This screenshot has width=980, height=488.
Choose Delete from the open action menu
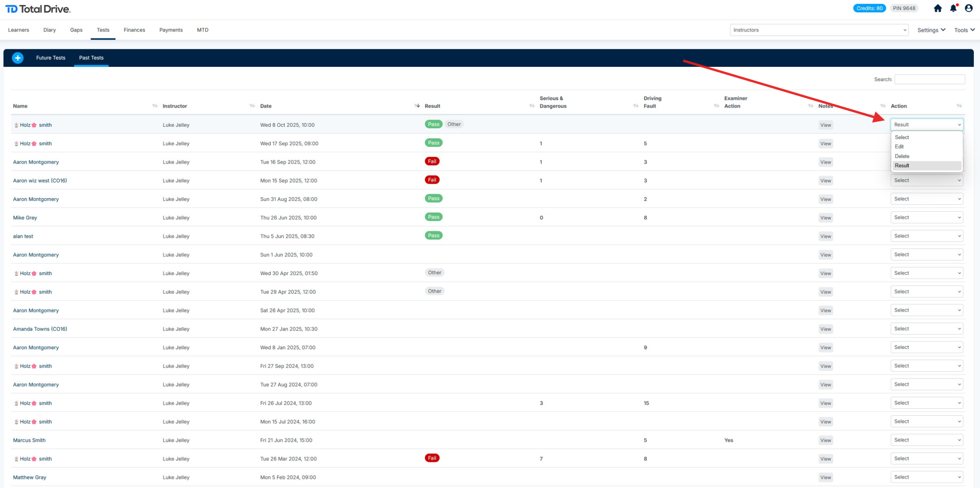902,156
